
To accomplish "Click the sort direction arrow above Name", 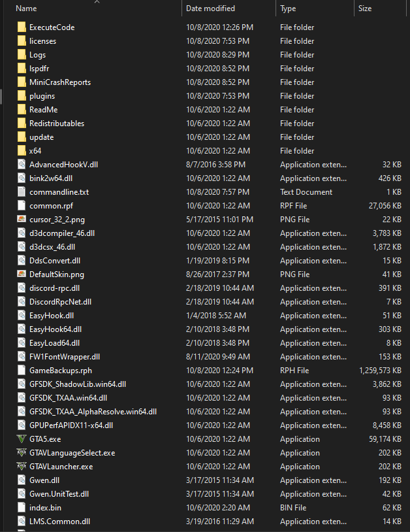I will tap(97, 2).
